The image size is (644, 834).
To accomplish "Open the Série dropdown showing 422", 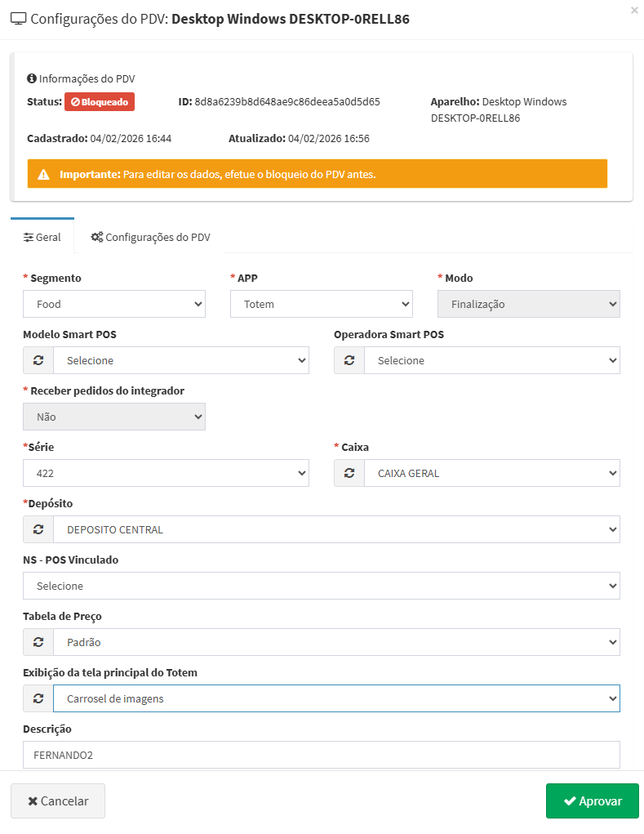I will [x=166, y=473].
